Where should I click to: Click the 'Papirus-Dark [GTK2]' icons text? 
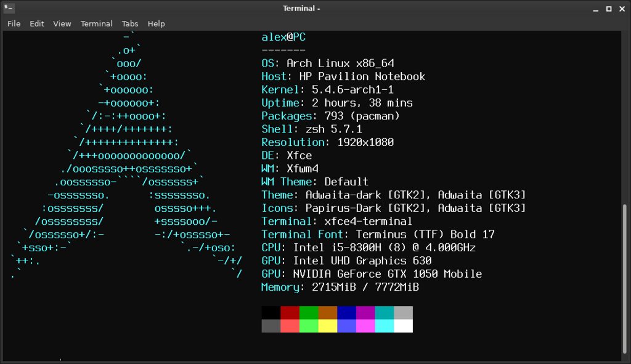coord(365,208)
